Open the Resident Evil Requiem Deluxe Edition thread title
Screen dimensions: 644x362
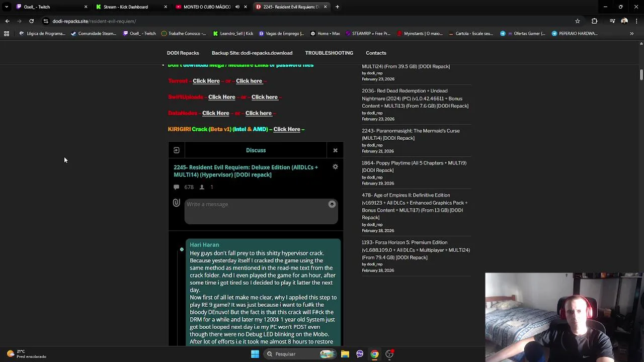click(246, 171)
